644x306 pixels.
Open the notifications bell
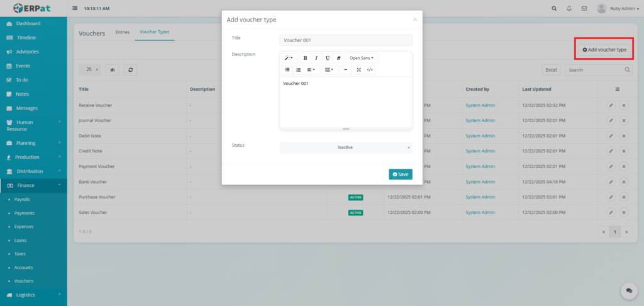pos(569,8)
